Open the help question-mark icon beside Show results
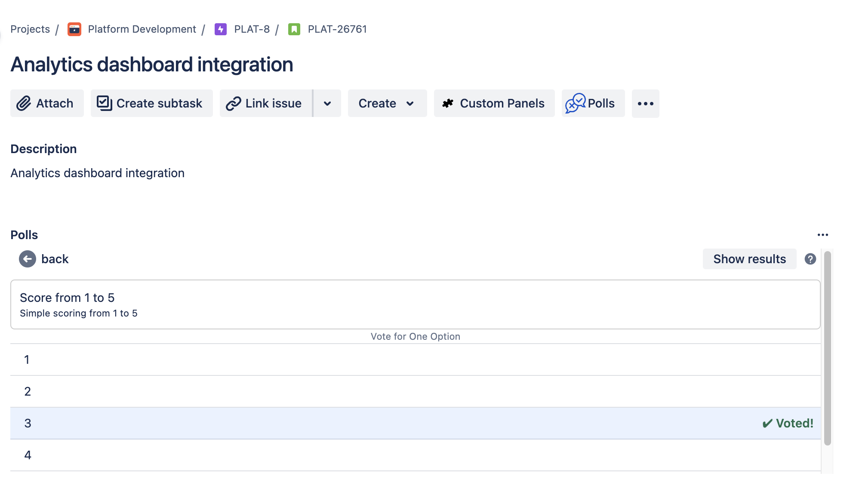 (x=810, y=258)
